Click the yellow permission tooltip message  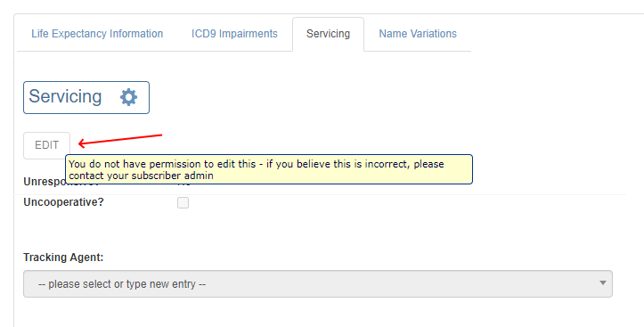tap(269, 169)
